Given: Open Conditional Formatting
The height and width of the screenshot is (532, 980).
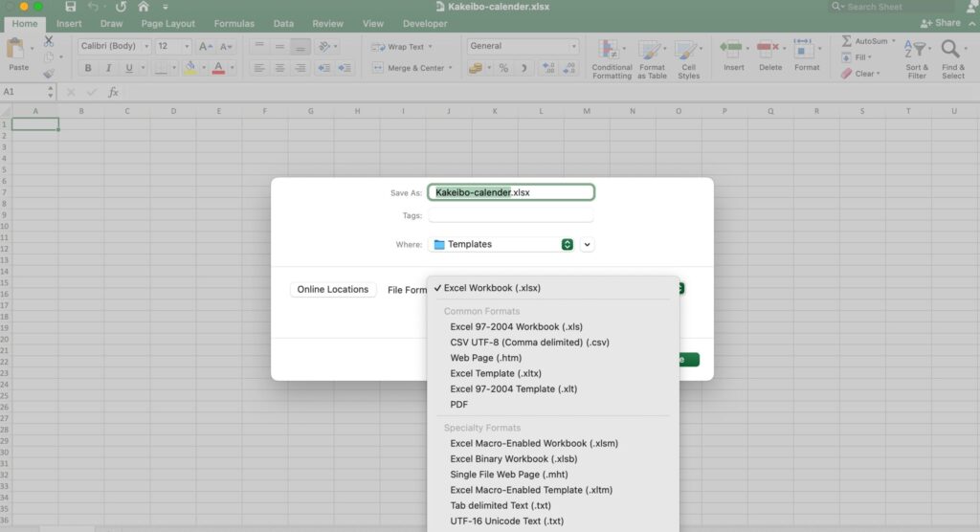Looking at the screenshot, I should (x=612, y=58).
